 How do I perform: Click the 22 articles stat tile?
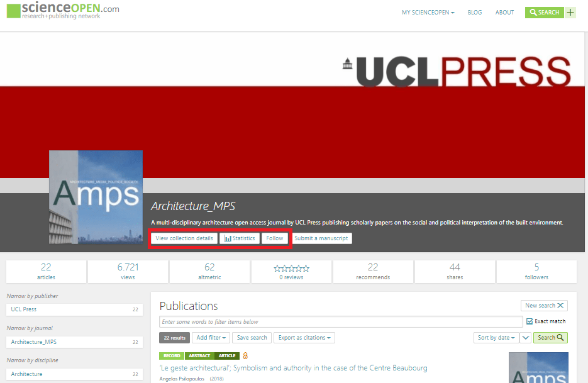click(46, 272)
